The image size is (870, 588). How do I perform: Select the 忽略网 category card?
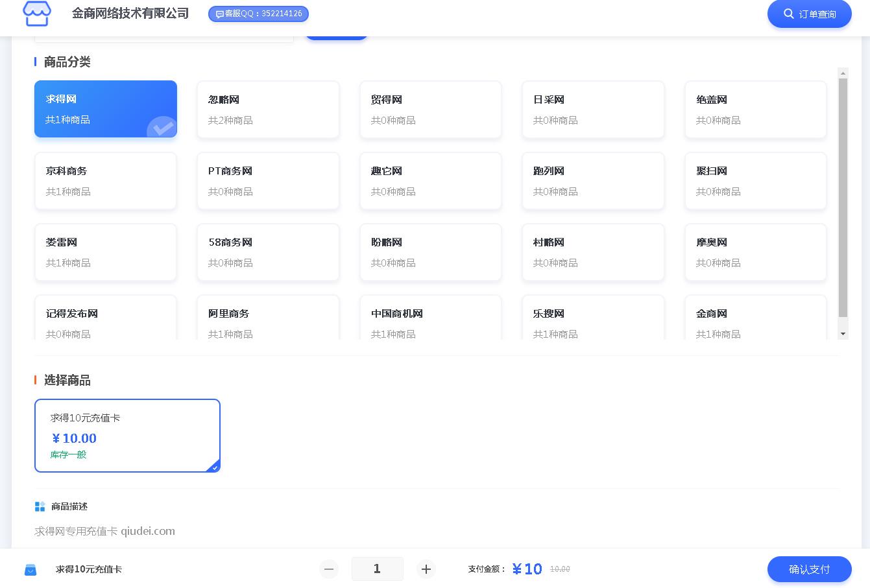pyautogui.click(x=268, y=110)
